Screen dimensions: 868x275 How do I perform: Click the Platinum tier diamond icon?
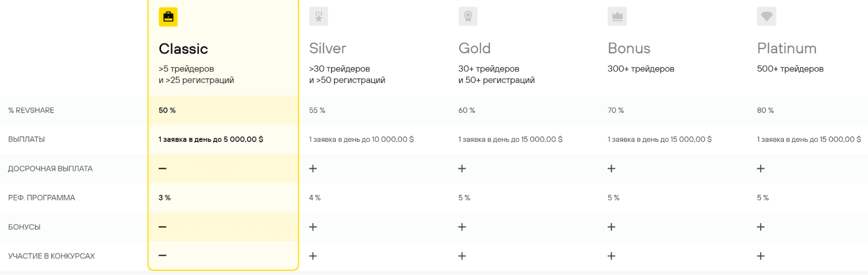(x=766, y=16)
